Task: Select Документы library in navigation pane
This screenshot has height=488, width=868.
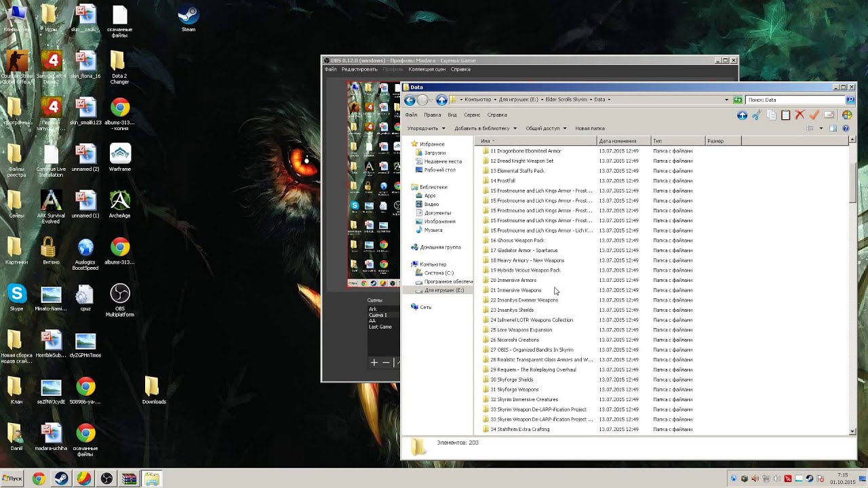Action: tap(437, 213)
